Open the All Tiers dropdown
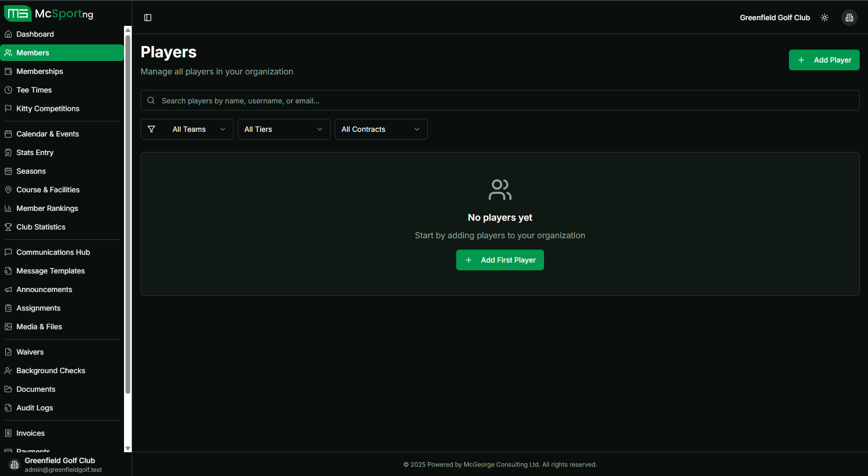The image size is (868, 476). 284,129
